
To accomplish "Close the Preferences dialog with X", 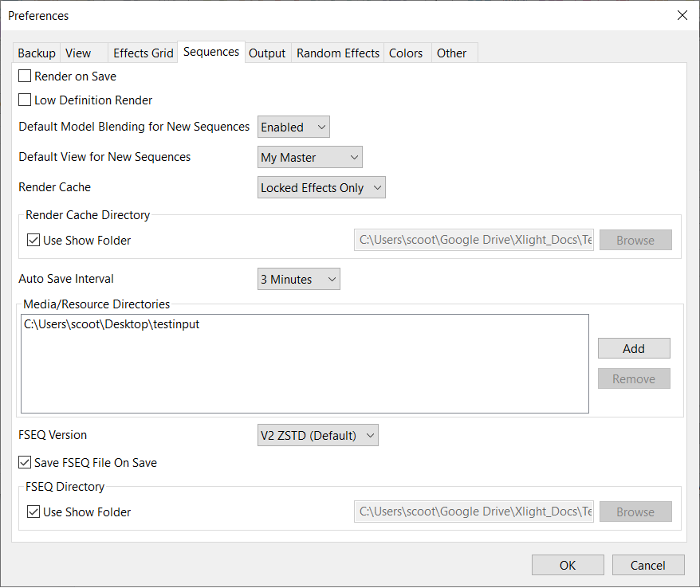I will click(x=682, y=16).
